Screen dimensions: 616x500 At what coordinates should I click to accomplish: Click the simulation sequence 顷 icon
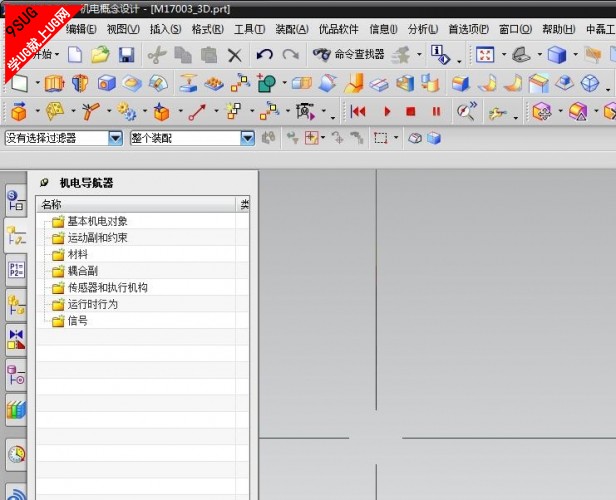click(305, 112)
